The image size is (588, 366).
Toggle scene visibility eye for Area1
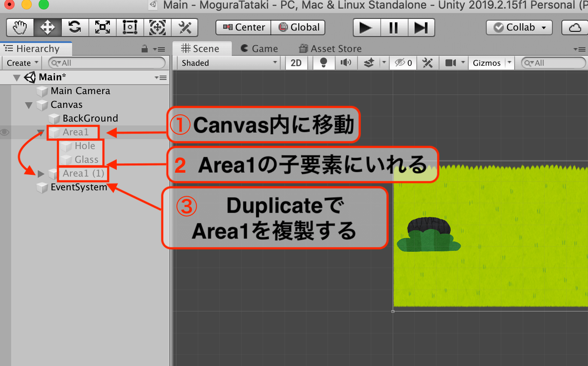5,132
